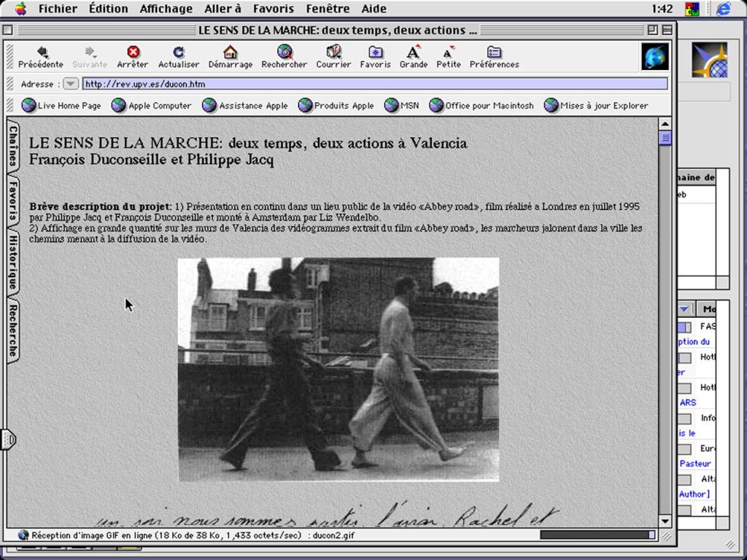Click the page loading progress bar
Image resolution: width=747 pixels, height=560 pixels.
[x=597, y=535]
